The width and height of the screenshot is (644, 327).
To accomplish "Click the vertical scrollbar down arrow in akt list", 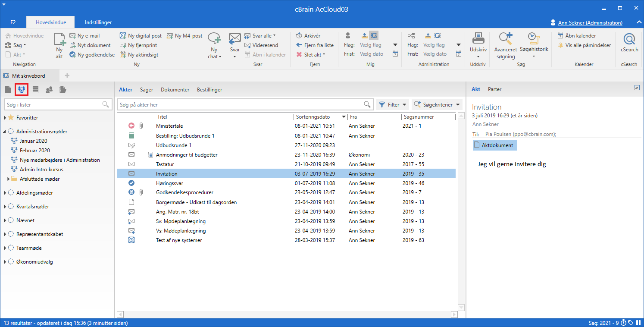I will point(461,308).
